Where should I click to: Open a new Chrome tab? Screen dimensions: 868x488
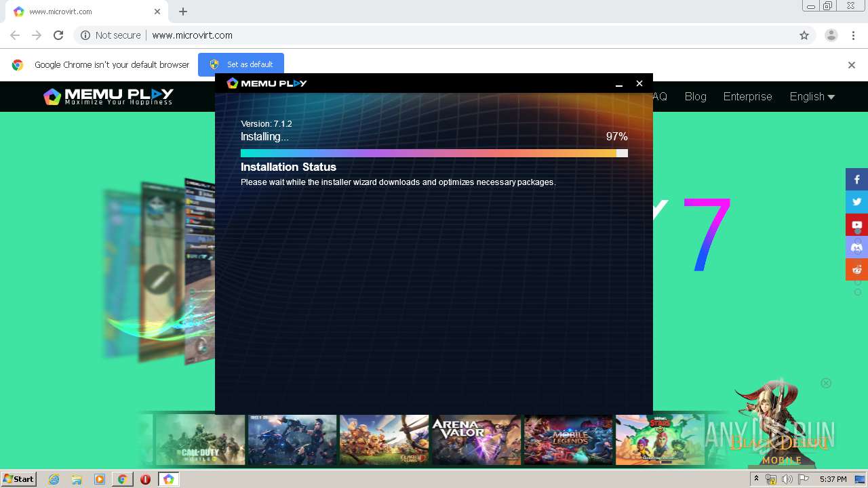[x=183, y=12]
